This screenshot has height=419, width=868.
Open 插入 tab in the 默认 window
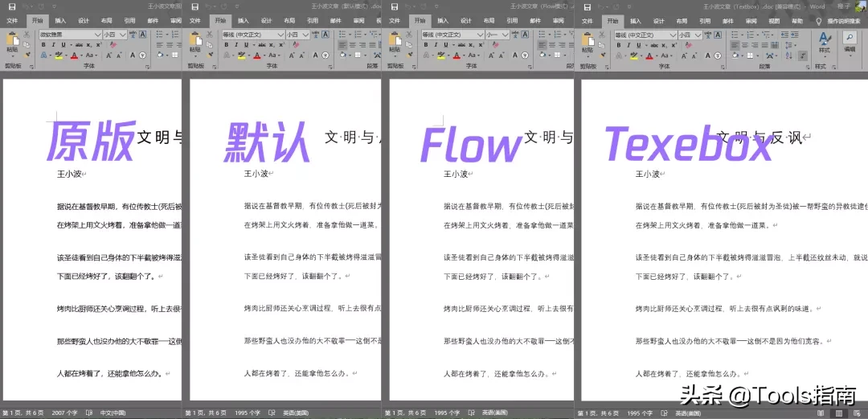click(244, 20)
